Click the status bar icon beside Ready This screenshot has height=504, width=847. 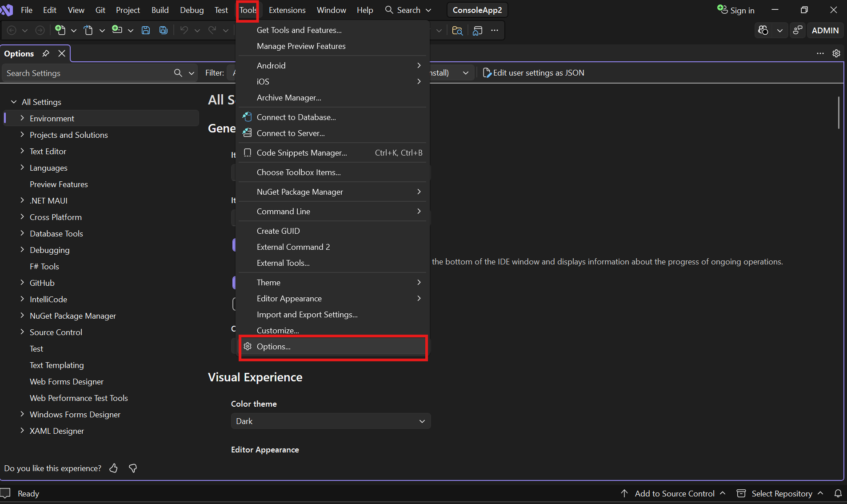coord(5,493)
